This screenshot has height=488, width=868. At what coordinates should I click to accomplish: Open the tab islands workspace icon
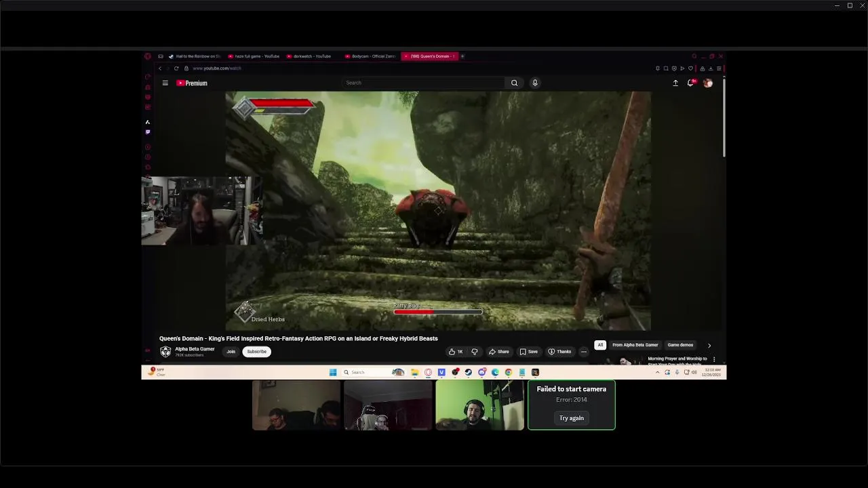(x=161, y=56)
